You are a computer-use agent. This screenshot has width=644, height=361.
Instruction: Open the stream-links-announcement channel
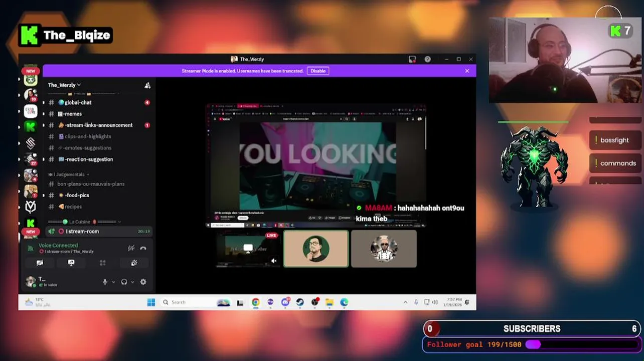(x=99, y=125)
